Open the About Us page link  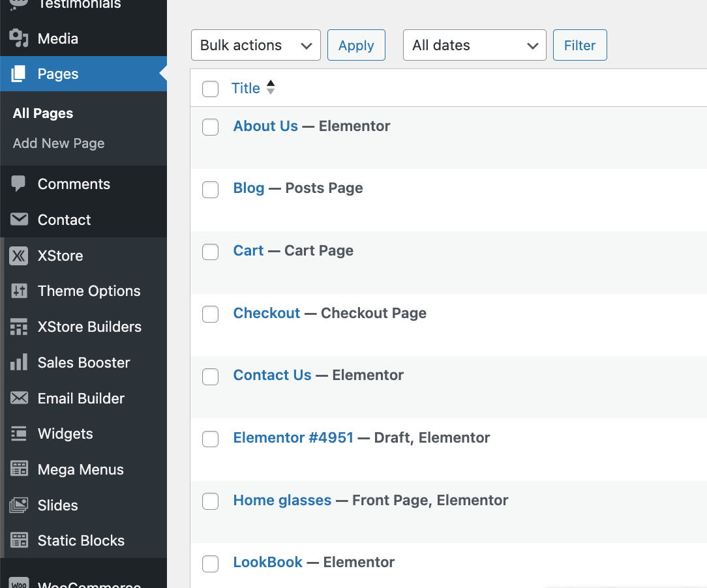pyautogui.click(x=265, y=126)
